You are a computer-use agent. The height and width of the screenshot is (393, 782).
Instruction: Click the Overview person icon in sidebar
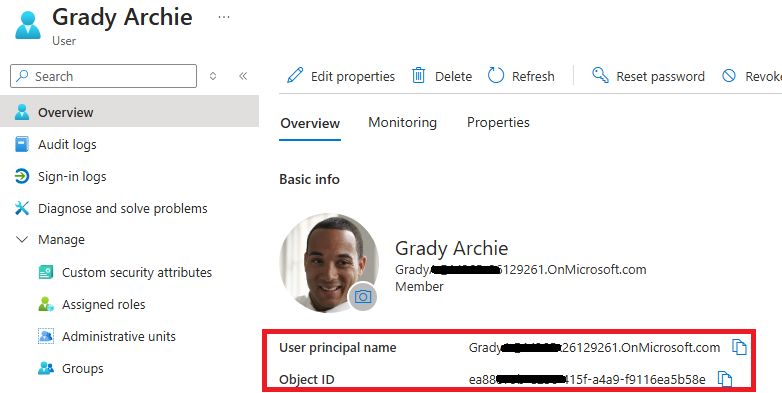[x=22, y=112]
